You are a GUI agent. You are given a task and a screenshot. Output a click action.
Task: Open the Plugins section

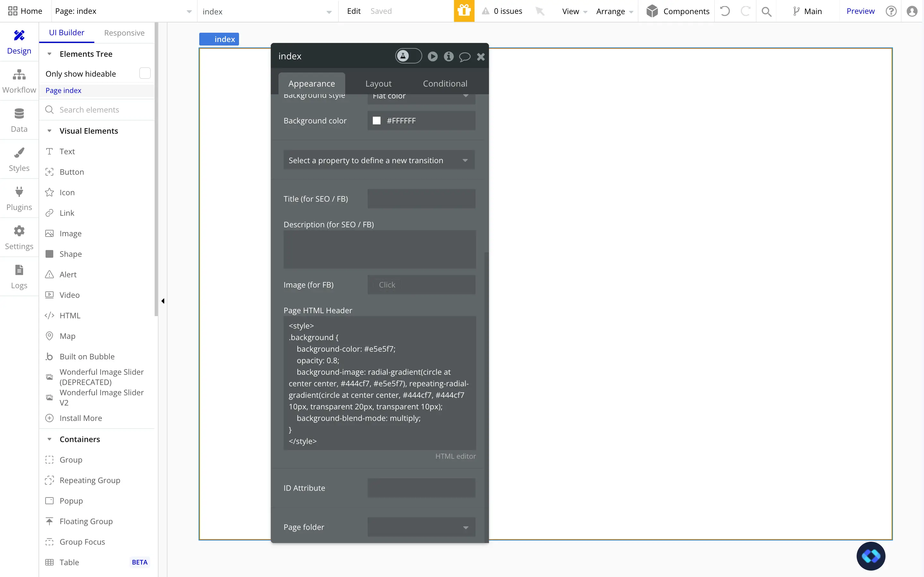tap(19, 198)
